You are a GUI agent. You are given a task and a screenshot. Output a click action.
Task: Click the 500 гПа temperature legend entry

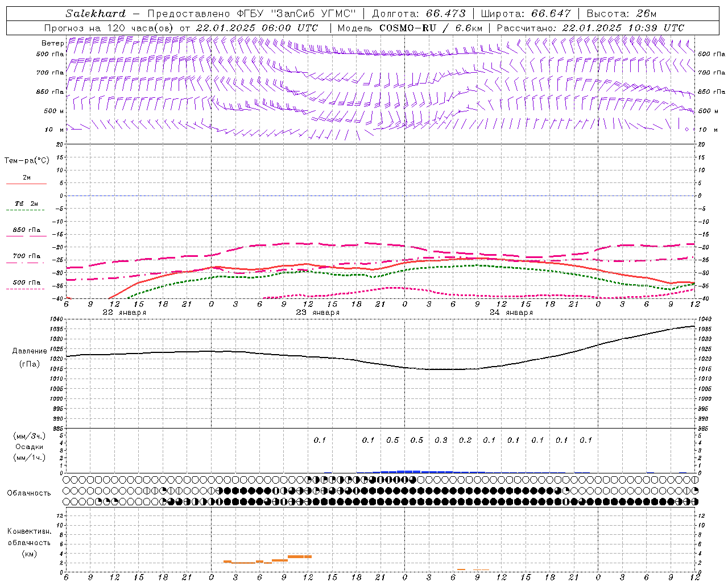tap(27, 282)
